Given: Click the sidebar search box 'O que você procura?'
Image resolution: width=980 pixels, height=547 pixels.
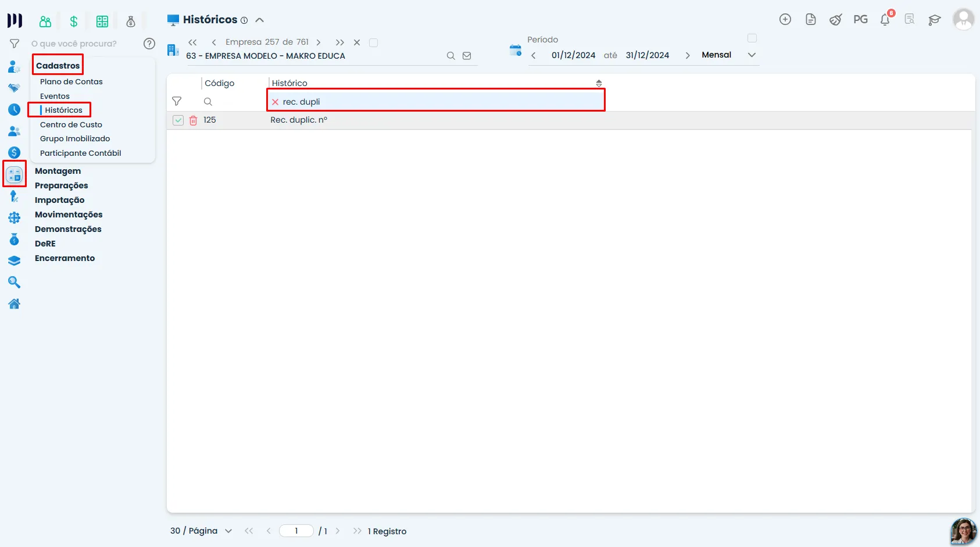Looking at the screenshot, I should (74, 44).
